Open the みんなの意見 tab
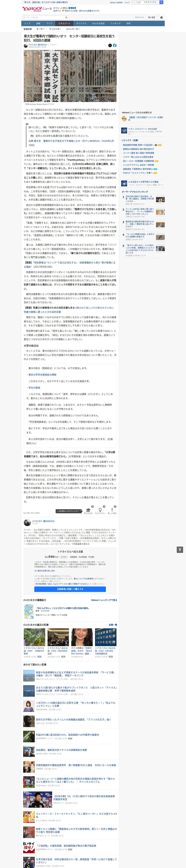 tap(98, 24)
